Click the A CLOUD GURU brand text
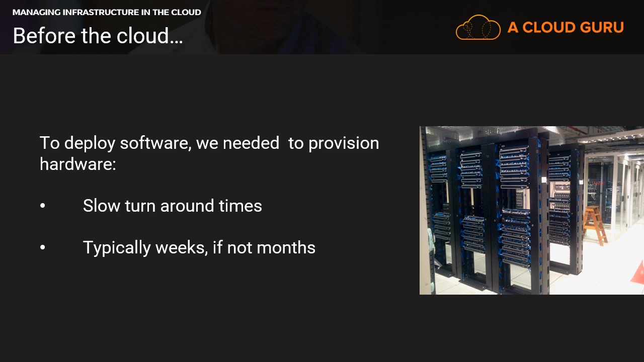The image size is (644, 362). pyautogui.click(x=566, y=28)
